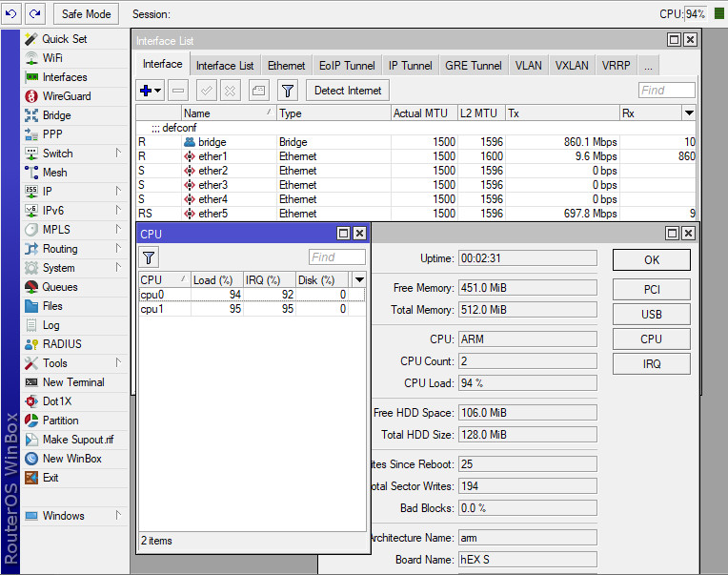Expand the System submenu
This screenshot has height=575, width=728.
click(x=74, y=268)
